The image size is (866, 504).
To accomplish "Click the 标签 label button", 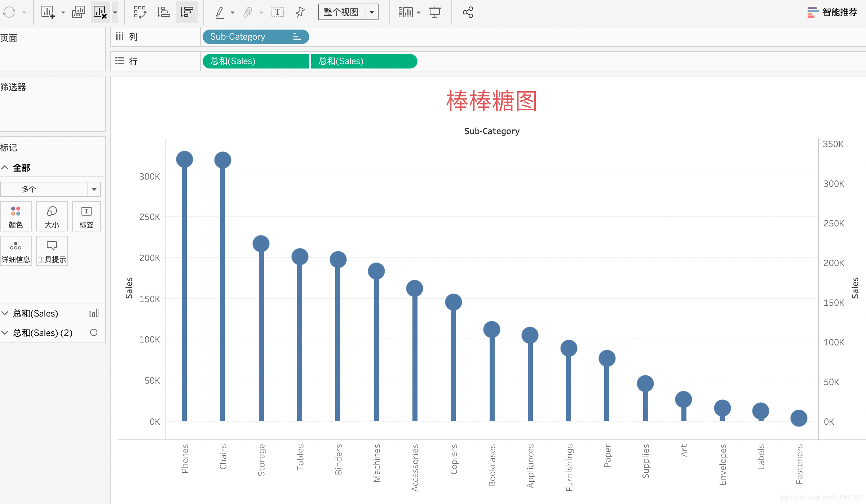I will (87, 216).
